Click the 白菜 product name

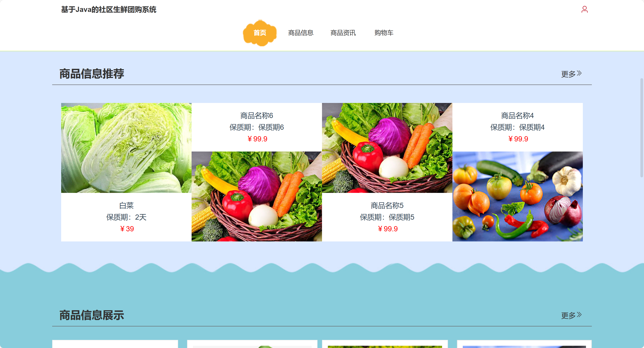coord(126,205)
